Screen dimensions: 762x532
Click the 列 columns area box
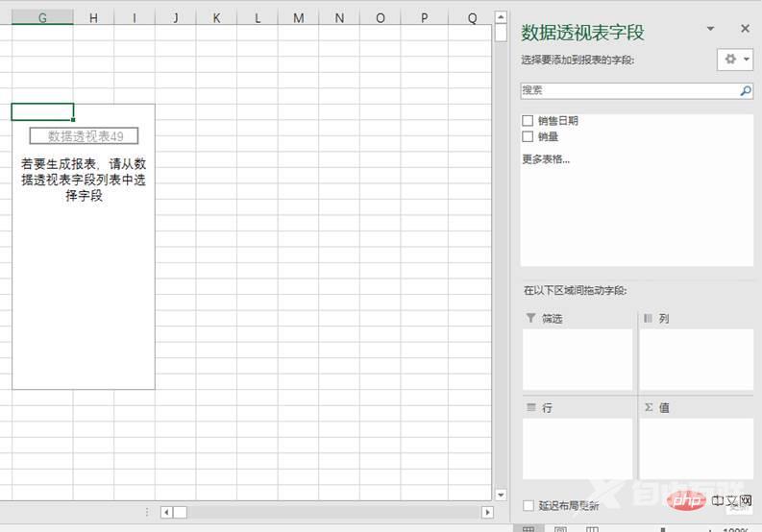(x=696, y=359)
